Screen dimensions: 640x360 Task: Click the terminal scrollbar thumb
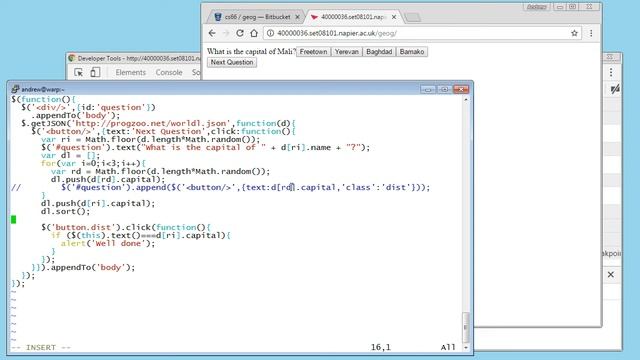coord(466,327)
